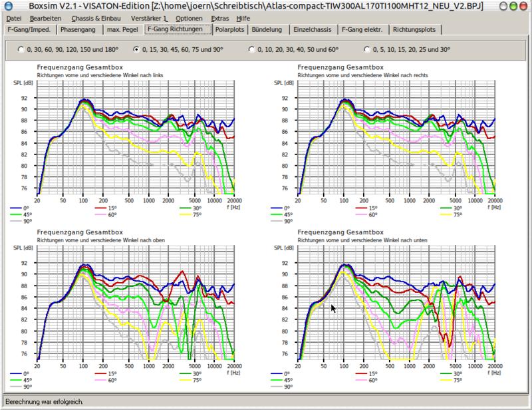The image size is (532, 410).
Task: Open the Datei menu
Action: 14,19
